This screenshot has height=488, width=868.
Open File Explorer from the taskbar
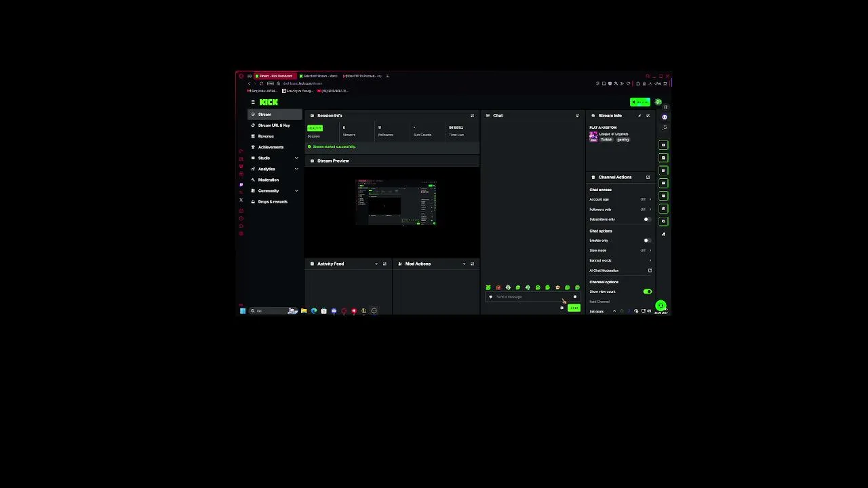[304, 311]
